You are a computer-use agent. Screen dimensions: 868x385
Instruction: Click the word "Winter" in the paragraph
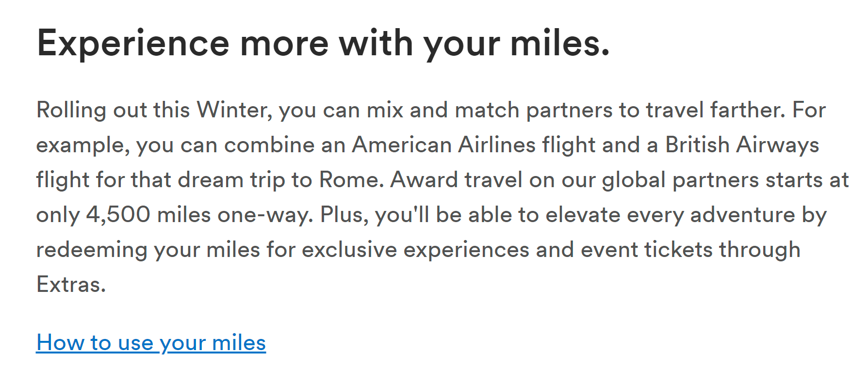233,110
